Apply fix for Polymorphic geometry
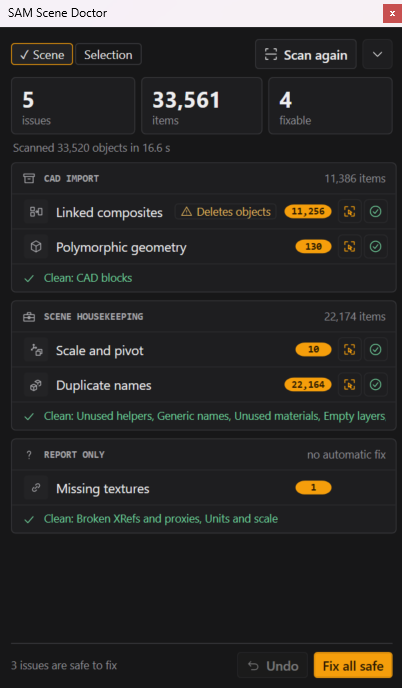Viewport: 402px width, 688px height. pyautogui.click(x=376, y=247)
